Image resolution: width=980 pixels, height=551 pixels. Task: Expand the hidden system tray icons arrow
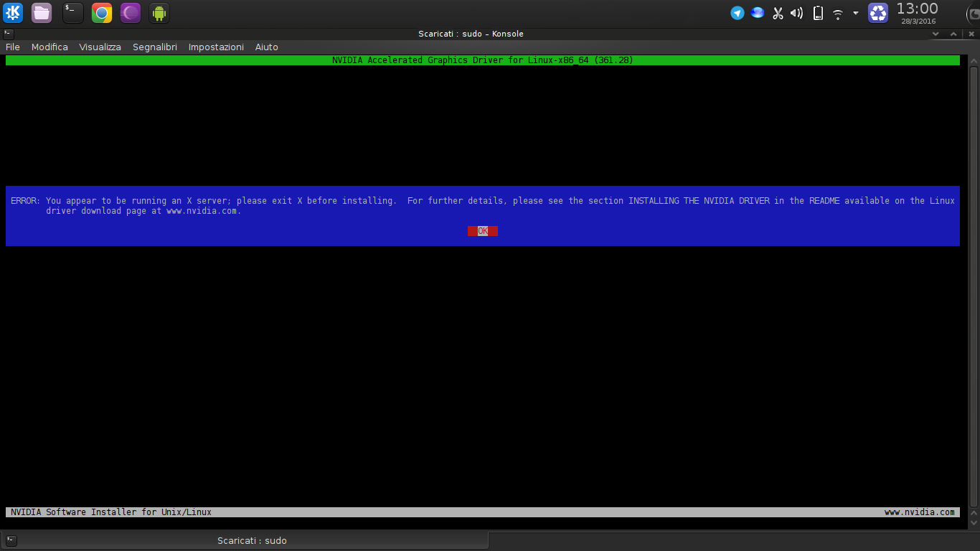(856, 13)
